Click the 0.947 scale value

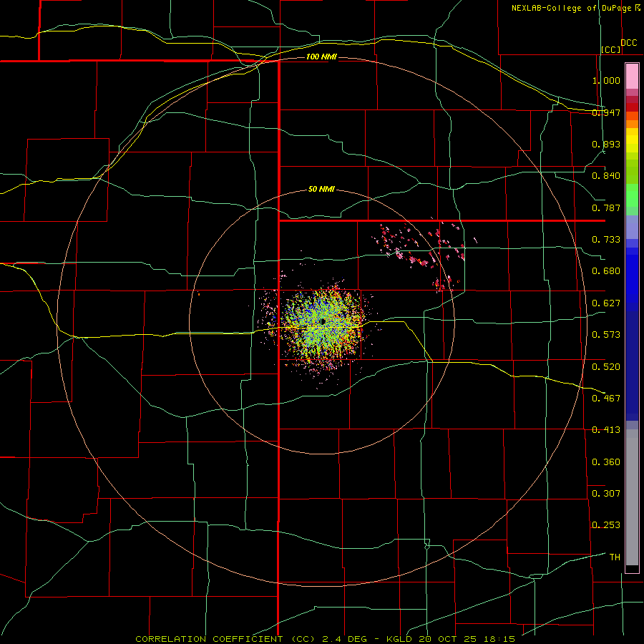[x=606, y=112]
